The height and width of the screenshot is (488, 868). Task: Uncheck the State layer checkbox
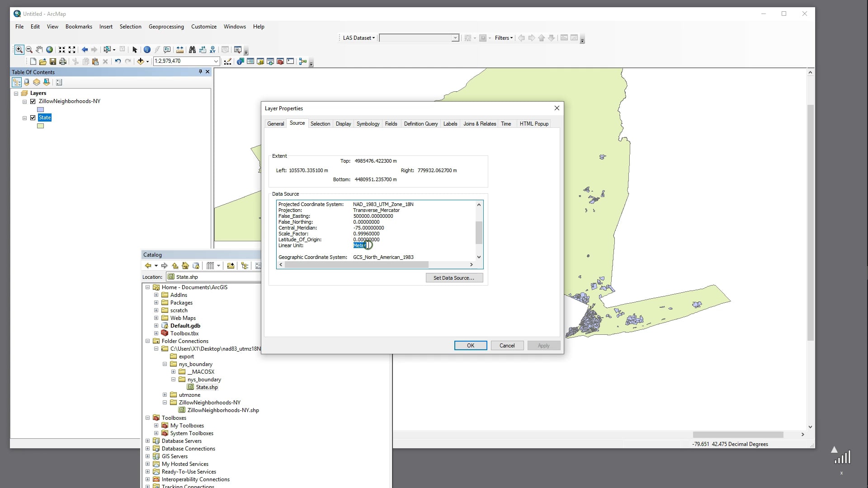pos(33,118)
